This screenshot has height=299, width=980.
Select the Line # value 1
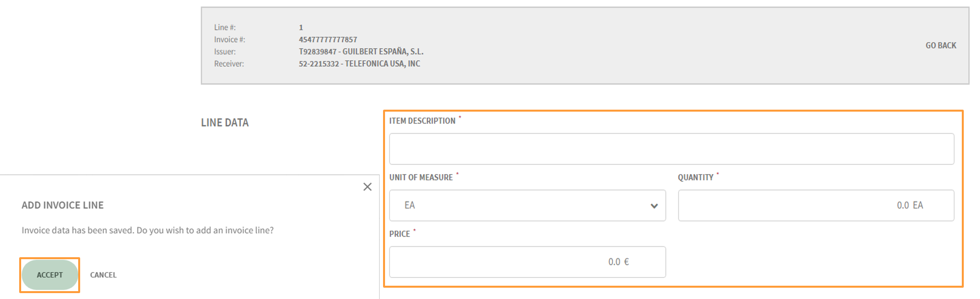point(300,28)
